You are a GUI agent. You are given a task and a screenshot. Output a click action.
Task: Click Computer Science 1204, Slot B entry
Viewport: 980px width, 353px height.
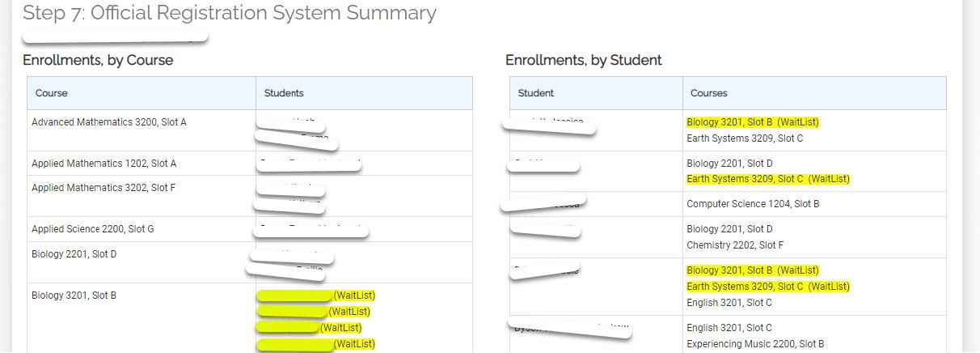coord(753,204)
